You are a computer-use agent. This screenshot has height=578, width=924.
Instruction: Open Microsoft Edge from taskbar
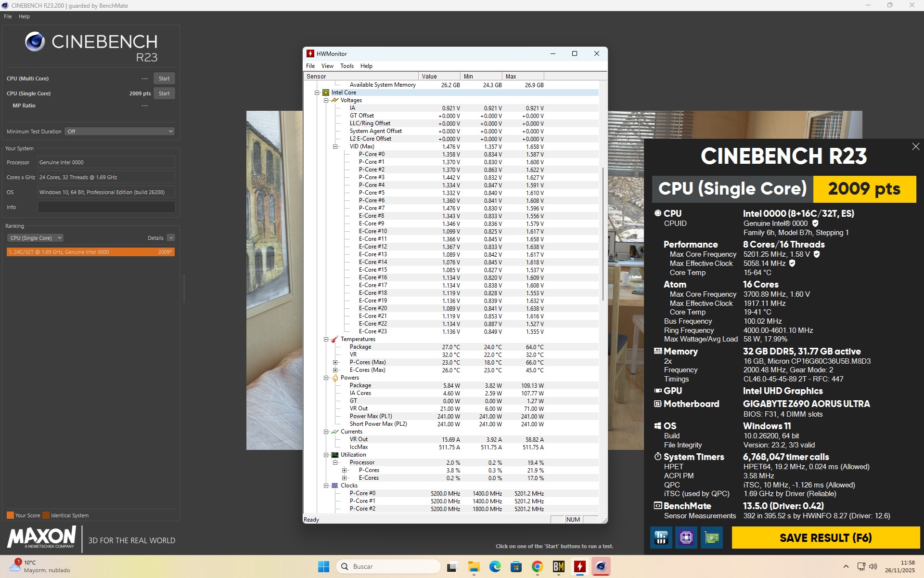click(x=495, y=566)
